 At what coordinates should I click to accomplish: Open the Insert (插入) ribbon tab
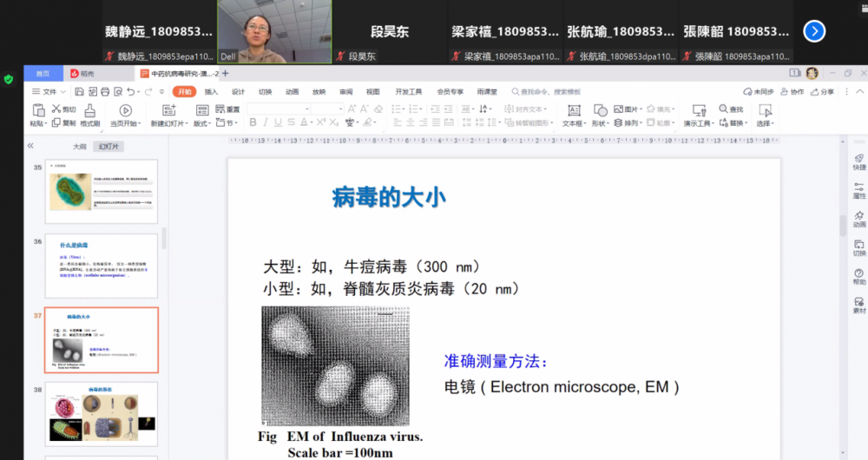coord(211,91)
